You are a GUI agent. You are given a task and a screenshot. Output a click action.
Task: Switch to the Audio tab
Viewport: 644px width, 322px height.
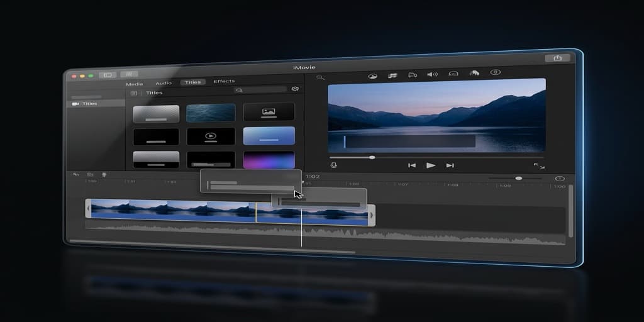click(x=164, y=84)
